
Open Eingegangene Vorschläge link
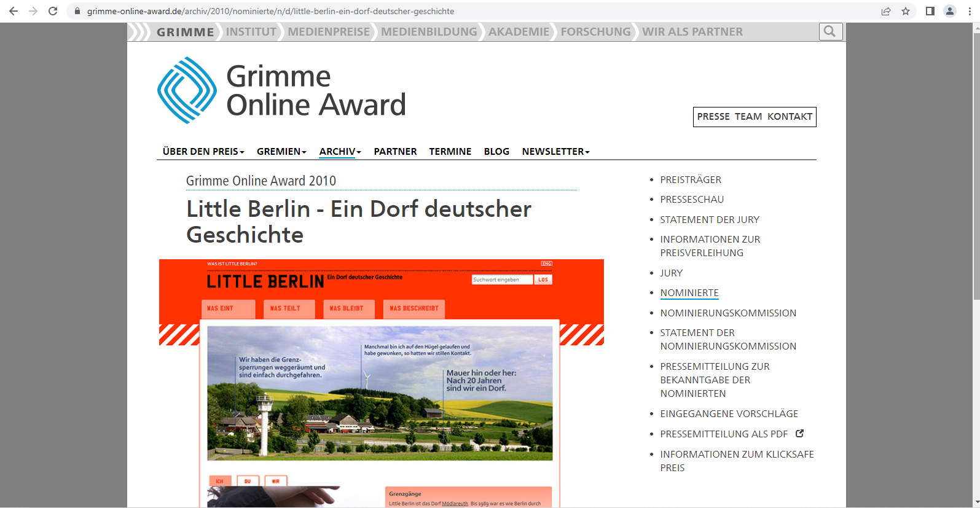point(729,413)
